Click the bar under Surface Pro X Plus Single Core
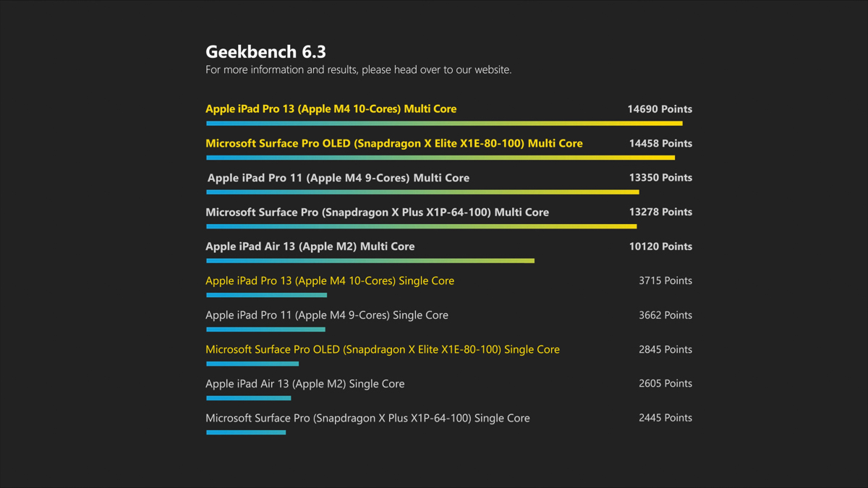Viewport: 868px width, 488px height. (x=246, y=432)
